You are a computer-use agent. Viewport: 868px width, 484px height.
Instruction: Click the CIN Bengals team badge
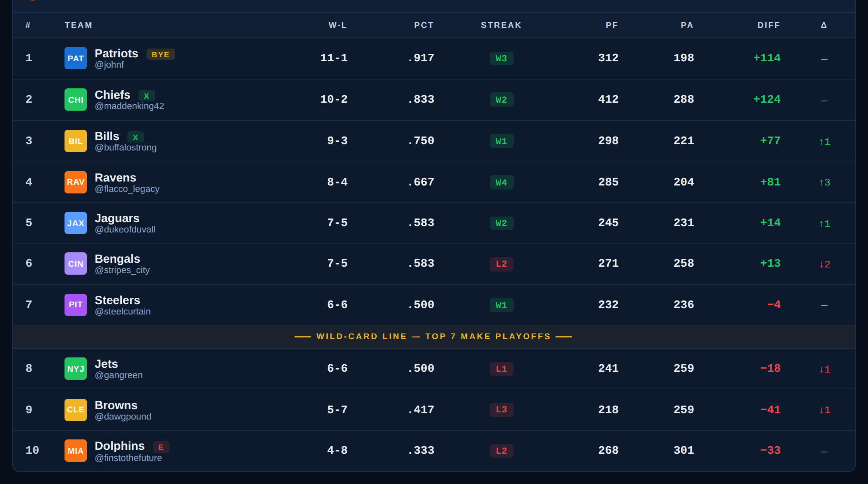(76, 263)
